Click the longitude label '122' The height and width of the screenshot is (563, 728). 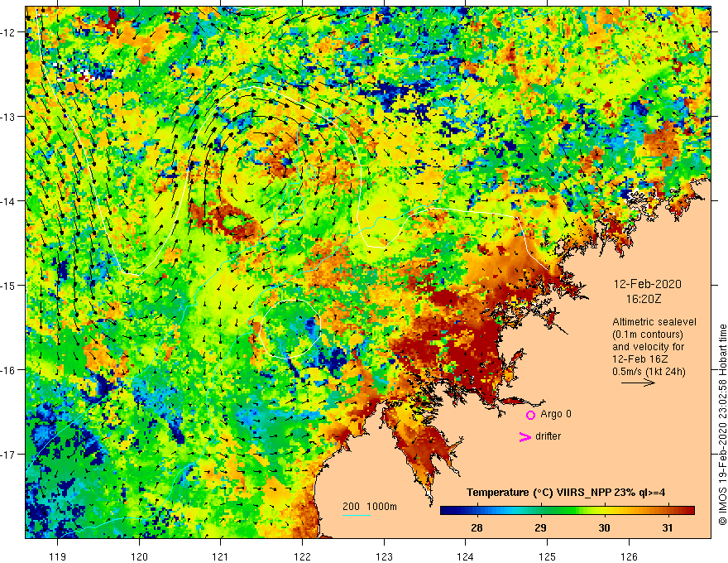302,556
